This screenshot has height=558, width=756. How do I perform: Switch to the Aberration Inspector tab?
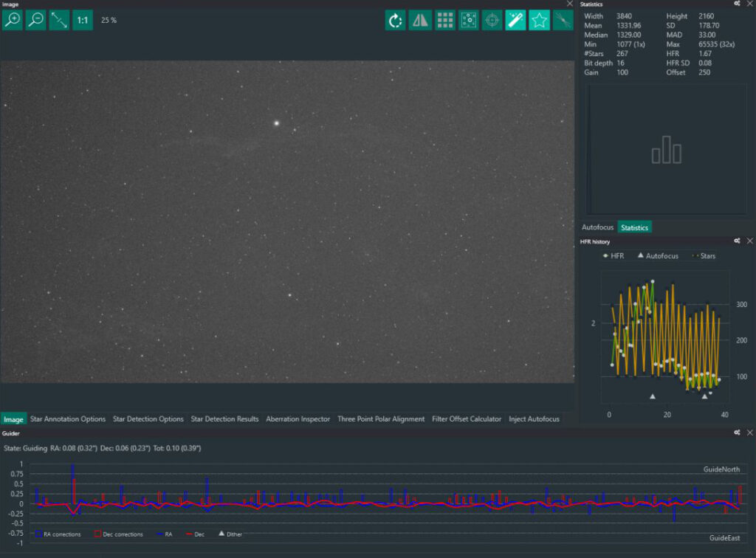pos(298,419)
